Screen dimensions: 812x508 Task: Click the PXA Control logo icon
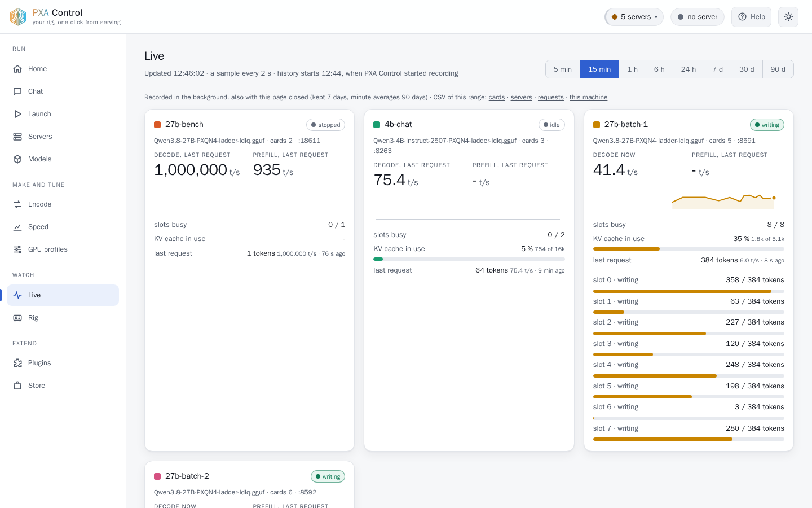point(18,17)
